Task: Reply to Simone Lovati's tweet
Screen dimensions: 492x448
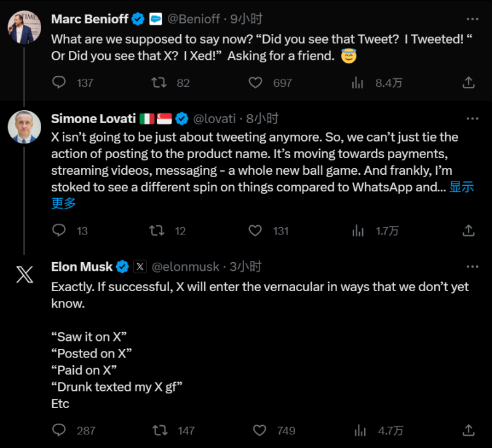Action: coord(59,231)
